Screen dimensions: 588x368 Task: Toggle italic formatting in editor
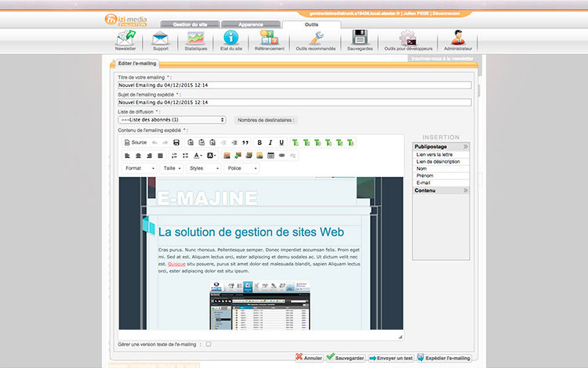(270, 143)
